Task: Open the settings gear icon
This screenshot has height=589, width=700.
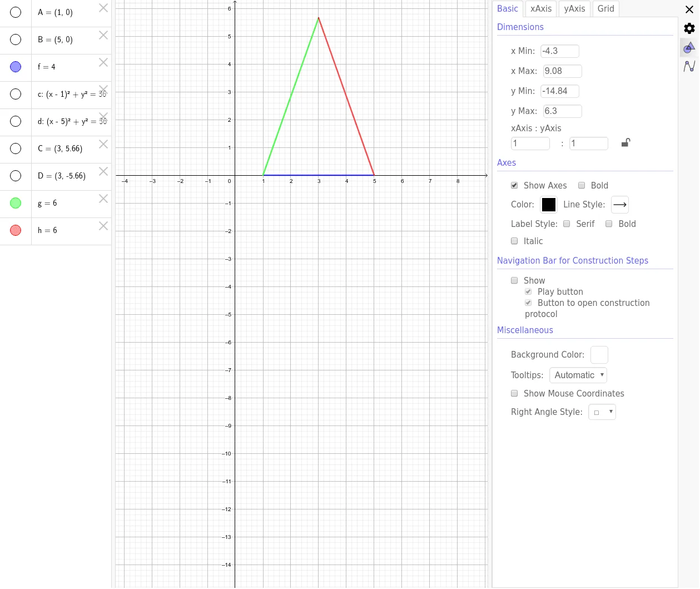Action: (689, 28)
